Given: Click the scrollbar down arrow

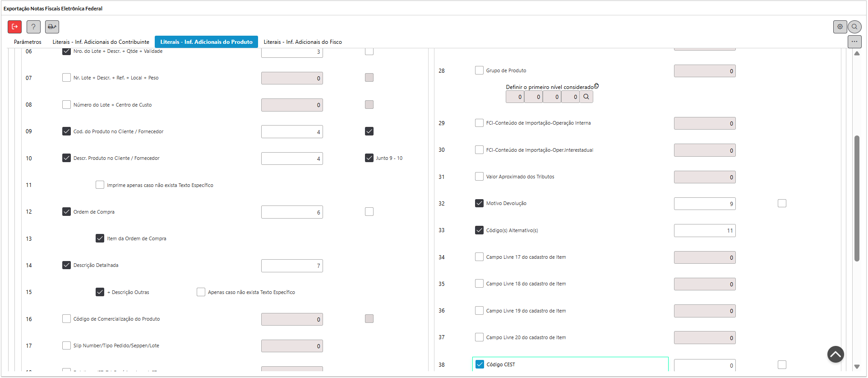Looking at the screenshot, I should pos(857,367).
